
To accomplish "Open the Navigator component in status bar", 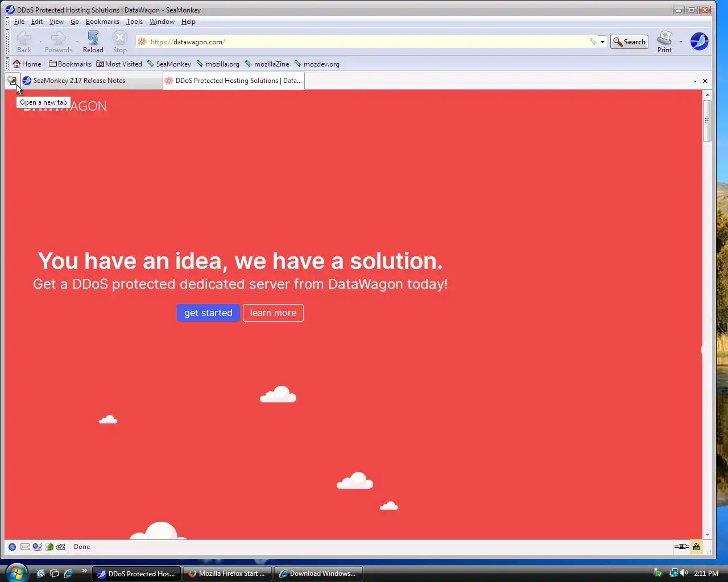I will coord(12,547).
